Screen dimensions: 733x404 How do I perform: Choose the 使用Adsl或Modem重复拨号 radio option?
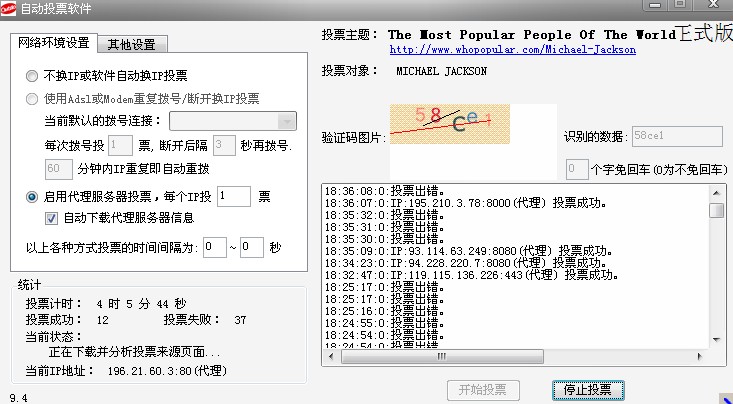(33, 98)
